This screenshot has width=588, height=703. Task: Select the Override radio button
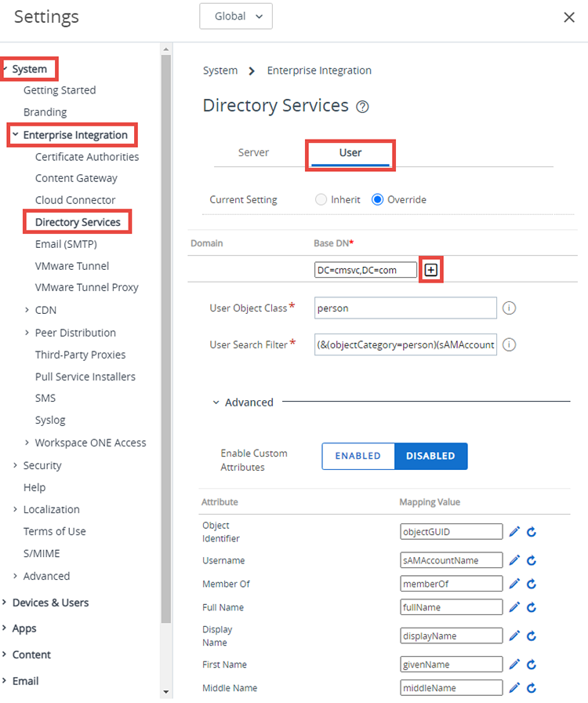(377, 199)
